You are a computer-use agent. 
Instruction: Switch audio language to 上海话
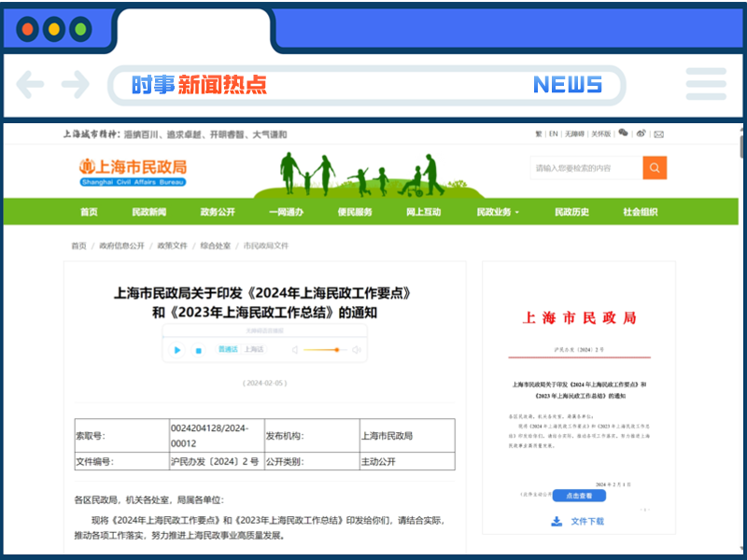(x=256, y=350)
